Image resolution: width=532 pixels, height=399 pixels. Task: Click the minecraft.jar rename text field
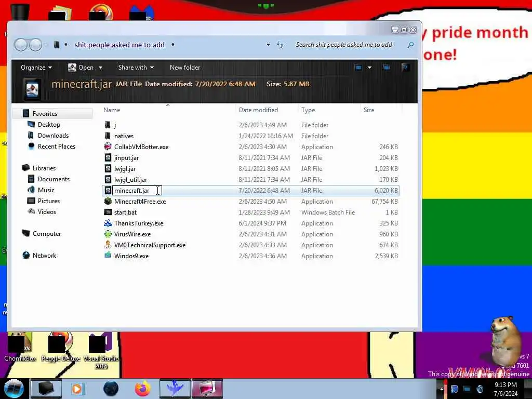137,190
